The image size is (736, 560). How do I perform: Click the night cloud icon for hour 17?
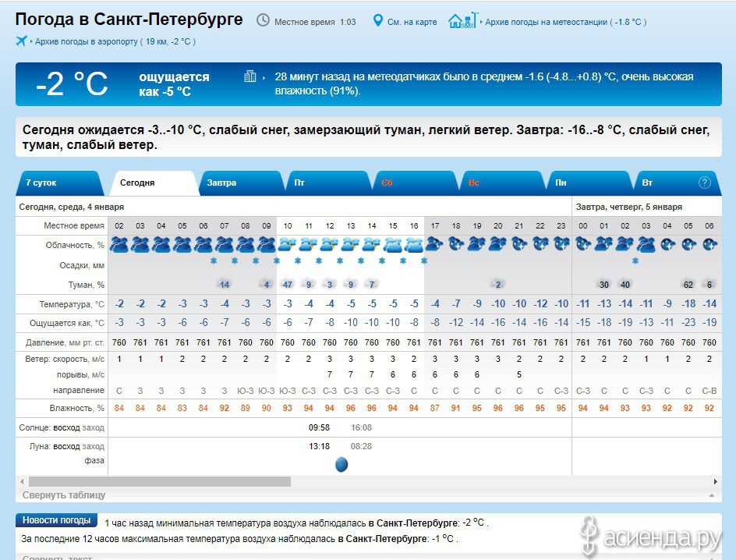click(434, 244)
